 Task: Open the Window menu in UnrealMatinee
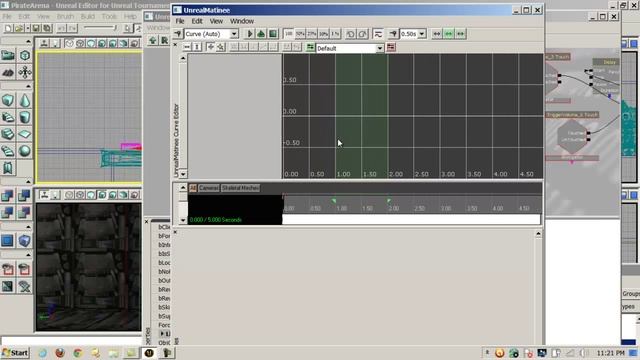point(242,21)
